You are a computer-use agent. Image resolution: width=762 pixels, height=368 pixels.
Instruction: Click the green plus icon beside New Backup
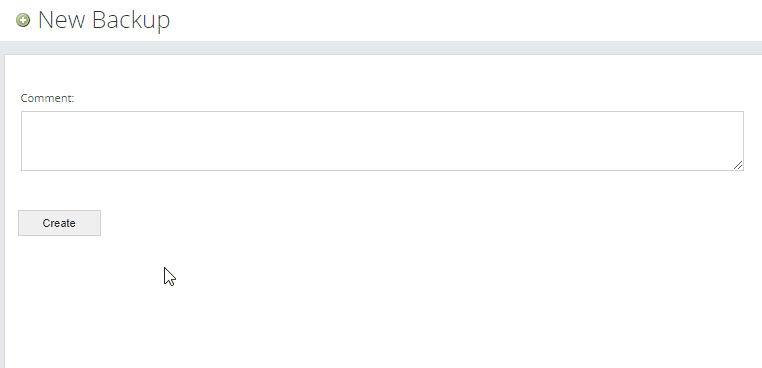pos(23,20)
